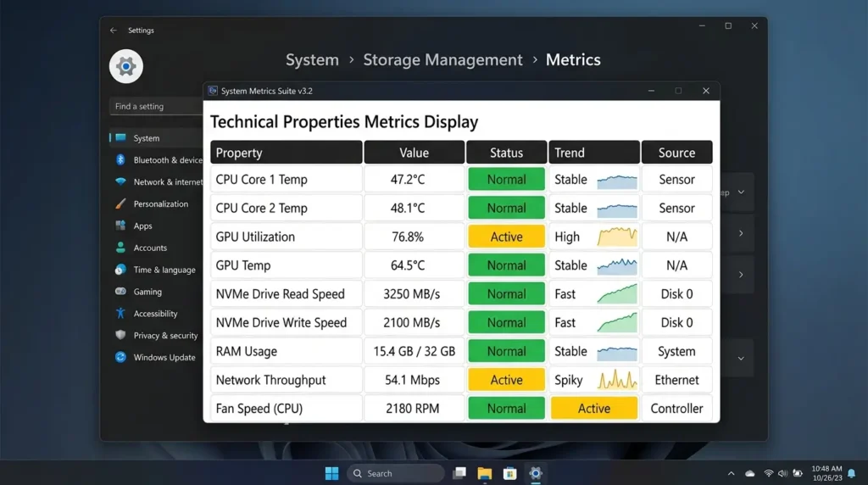Open the Privacy & security category
The image size is (868, 485).
[157, 335]
